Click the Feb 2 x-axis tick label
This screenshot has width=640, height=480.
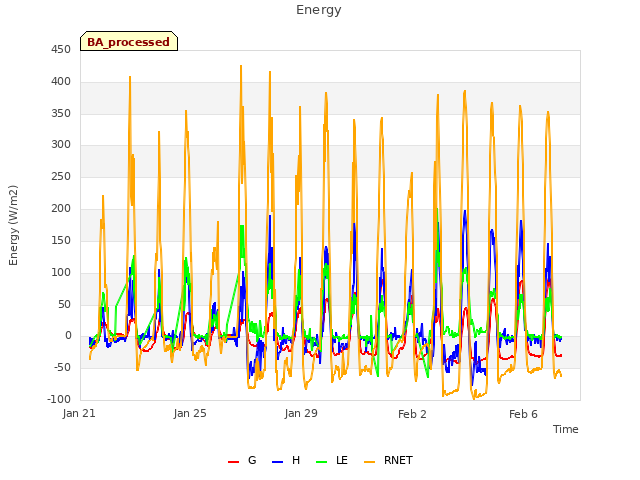[412, 414]
